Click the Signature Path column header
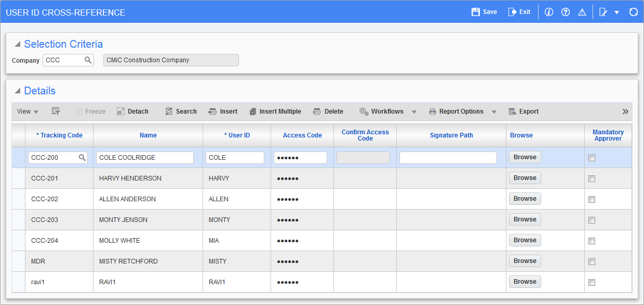 coord(451,135)
